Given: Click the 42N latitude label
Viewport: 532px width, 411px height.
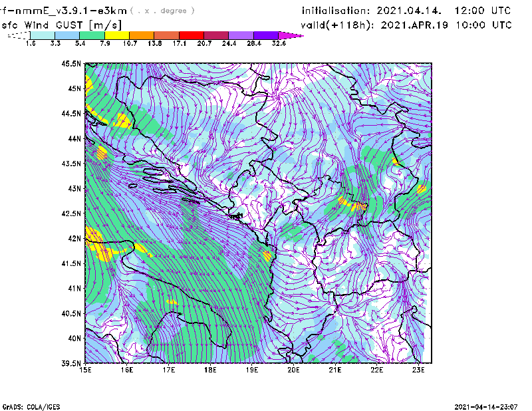Looking at the screenshot, I should click(x=74, y=239).
